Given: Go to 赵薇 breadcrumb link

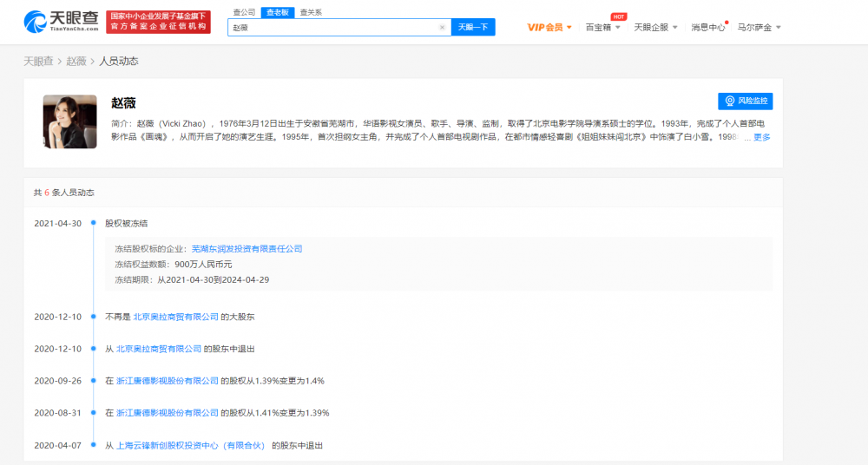Looking at the screenshot, I should coord(76,62).
